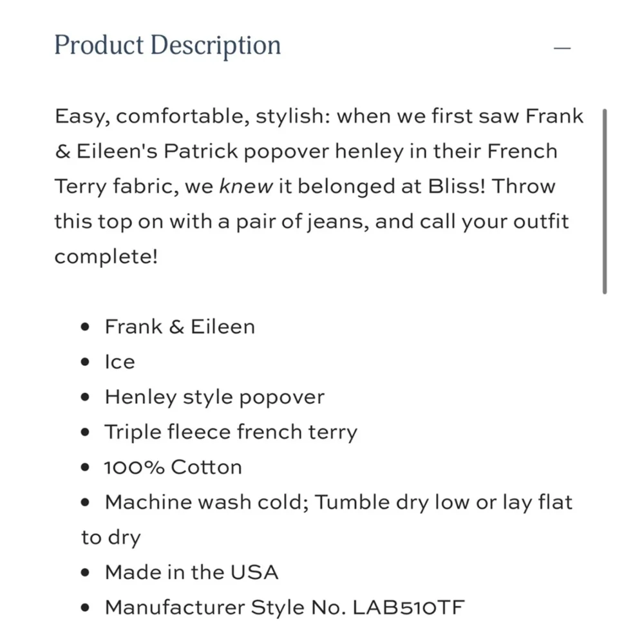Click the "Henley style popover" bullet
The width and height of the screenshot is (644, 644).
pos(214,397)
